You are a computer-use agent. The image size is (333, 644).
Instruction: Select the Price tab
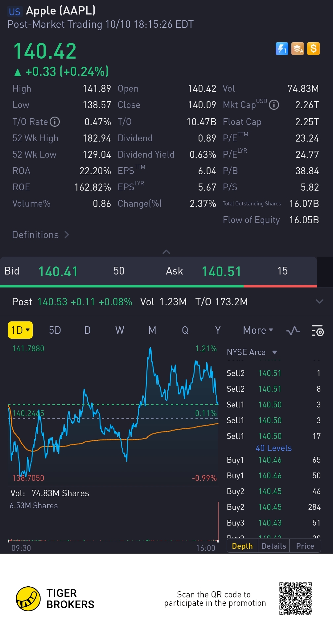click(305, 546)
